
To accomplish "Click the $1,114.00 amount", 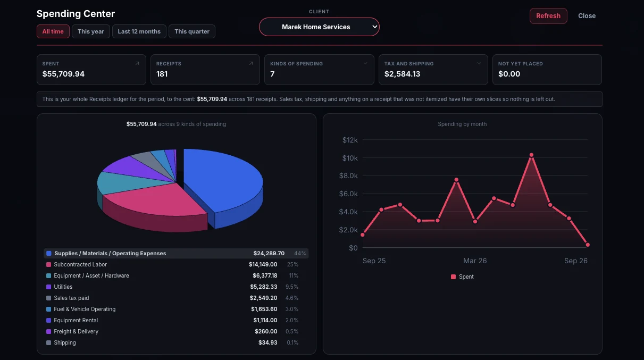I will [265, 321].
